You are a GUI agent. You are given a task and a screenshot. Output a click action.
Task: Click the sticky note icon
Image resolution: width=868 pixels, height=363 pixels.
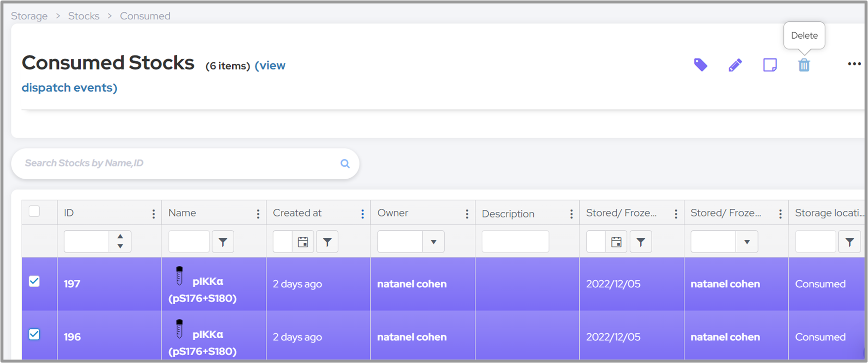tap(769, 65)
